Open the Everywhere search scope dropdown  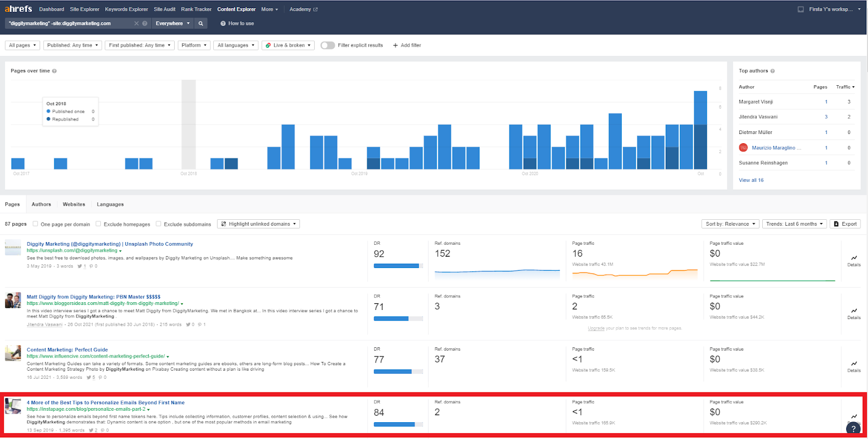click(173, 23)
